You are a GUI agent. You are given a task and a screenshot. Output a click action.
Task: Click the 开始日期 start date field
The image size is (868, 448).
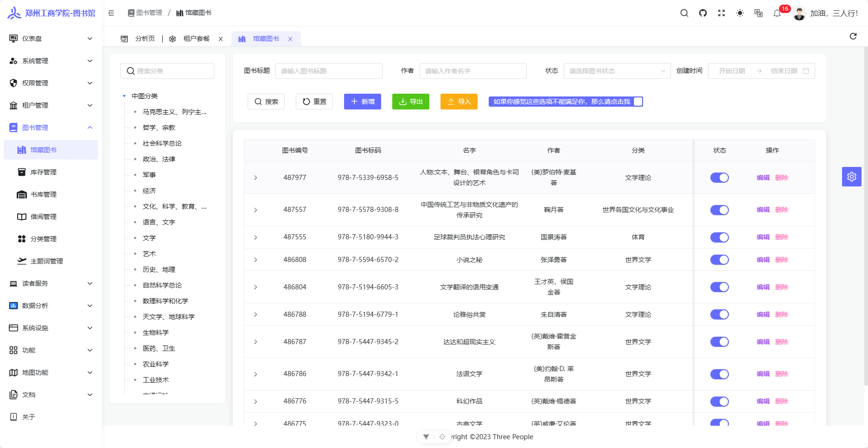732,71
